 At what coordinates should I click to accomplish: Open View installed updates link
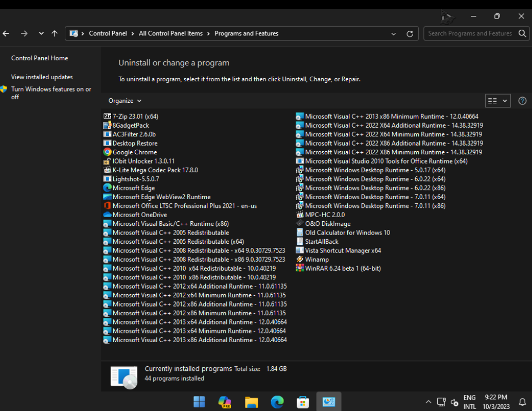tap(42, 77)
